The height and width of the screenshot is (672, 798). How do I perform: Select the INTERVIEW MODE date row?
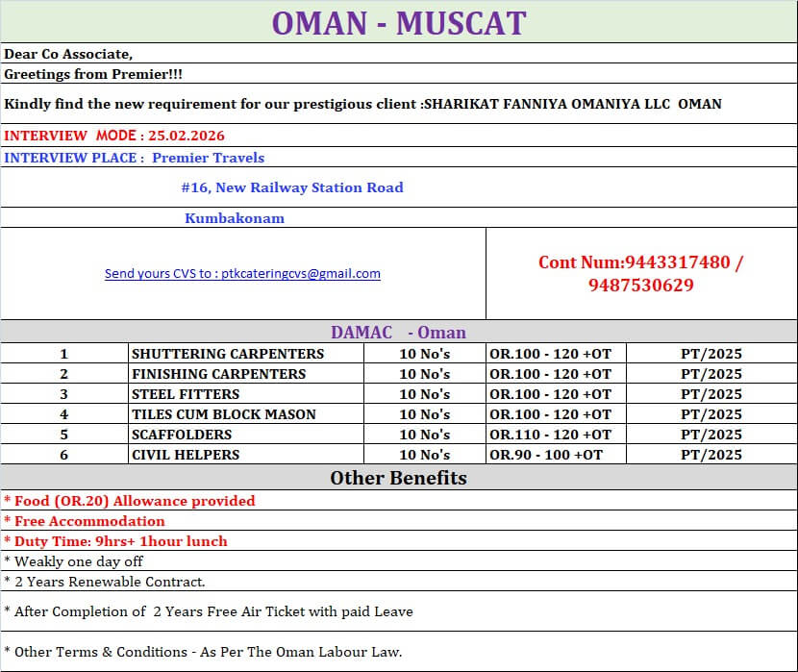pyautogui.click(x=115, y=135)
